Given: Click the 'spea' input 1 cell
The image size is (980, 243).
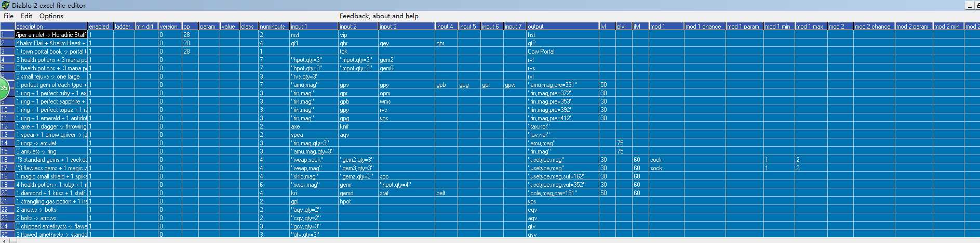Looking at the screenshot, I should [x=314, y=135].
